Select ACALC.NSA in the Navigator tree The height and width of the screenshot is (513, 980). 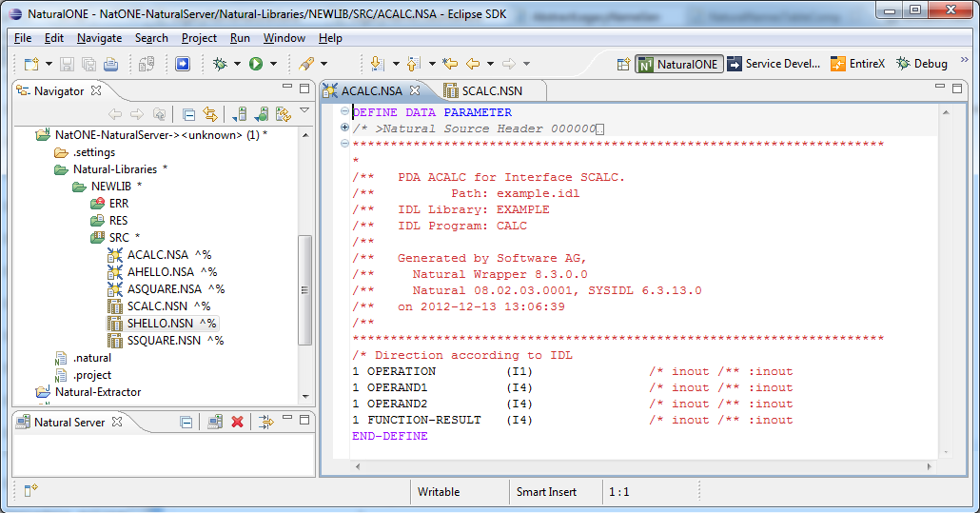[x=158, y=255]
